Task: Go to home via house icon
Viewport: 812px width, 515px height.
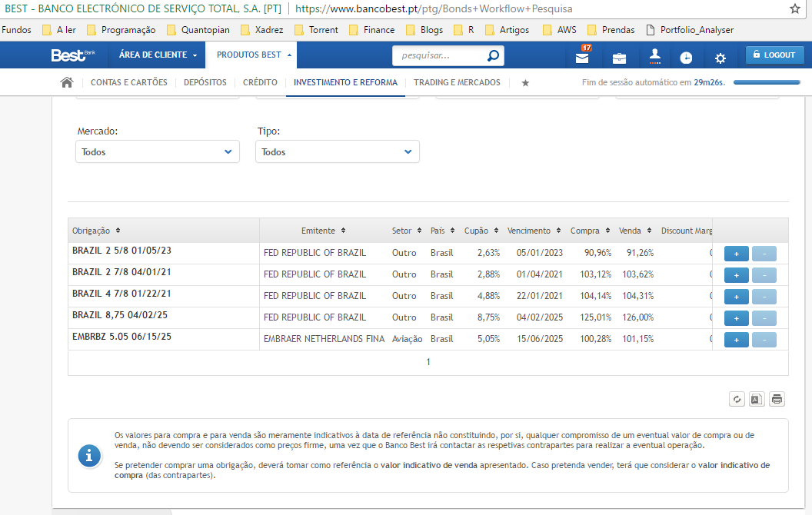Action: (67, 82)
